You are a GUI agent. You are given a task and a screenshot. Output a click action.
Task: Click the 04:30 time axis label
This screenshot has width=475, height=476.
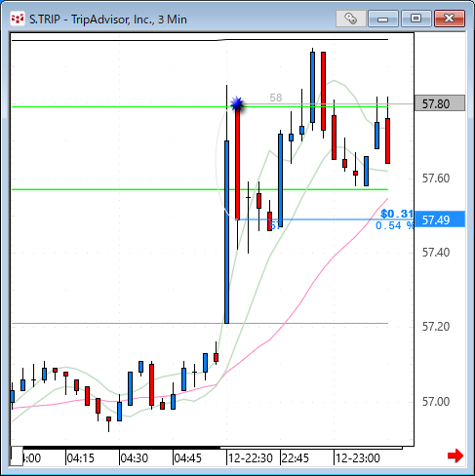(134, 458)
